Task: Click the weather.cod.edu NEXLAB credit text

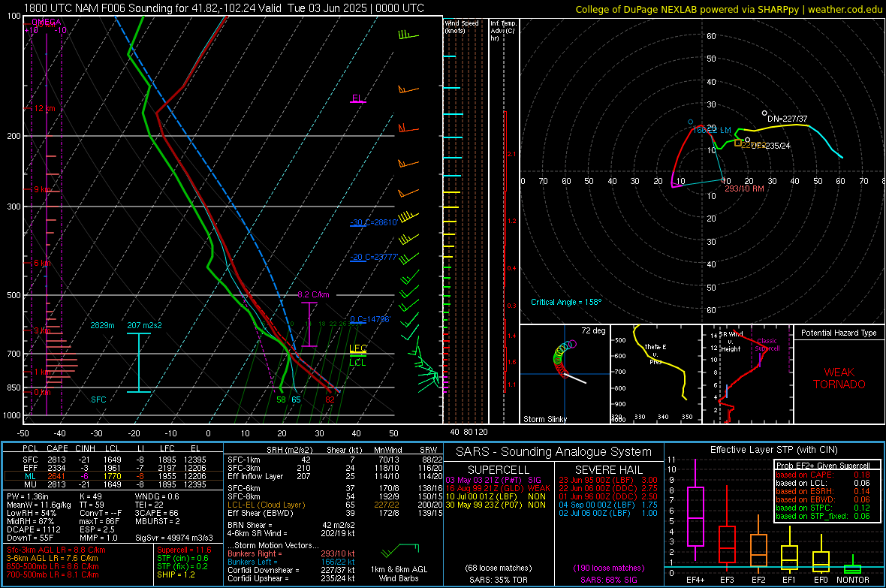Action: (728, 9)
